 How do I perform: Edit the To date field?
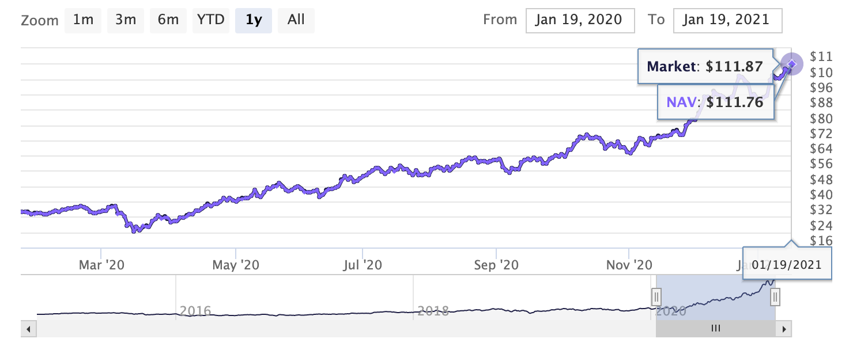(x=727, y=20)
